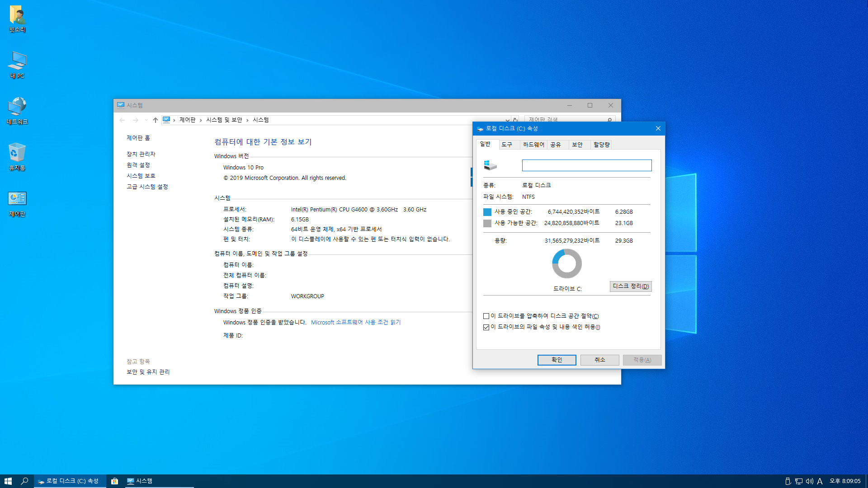Screen dimensions: 868x488
Task: Click the drive label text field
Action: coord(587,165)
